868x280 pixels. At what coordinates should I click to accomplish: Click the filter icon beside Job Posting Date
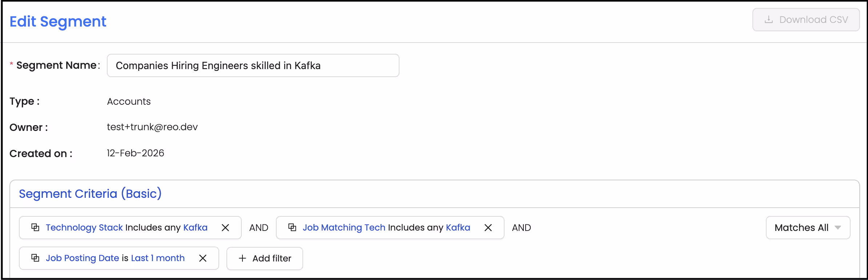click(35, 258)
